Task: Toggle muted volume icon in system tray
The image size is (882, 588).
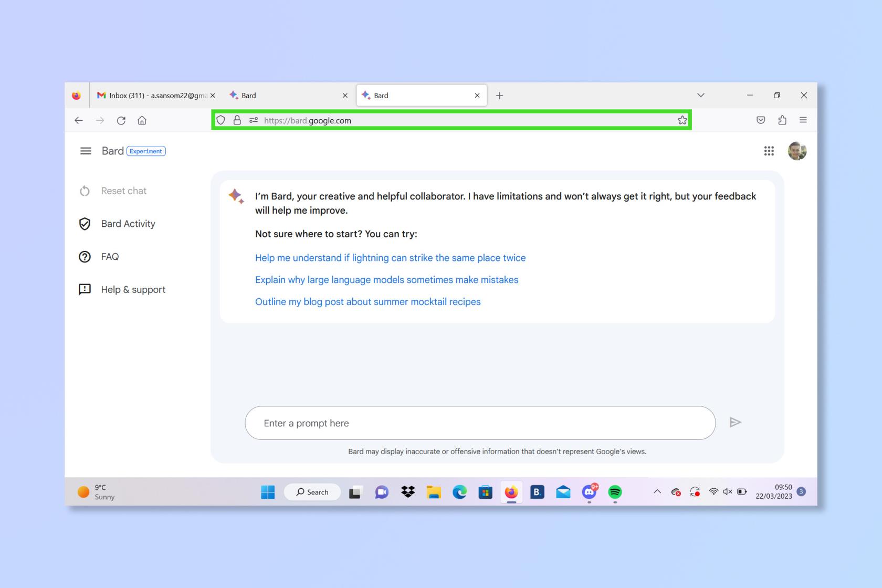Action: point(728,492)
